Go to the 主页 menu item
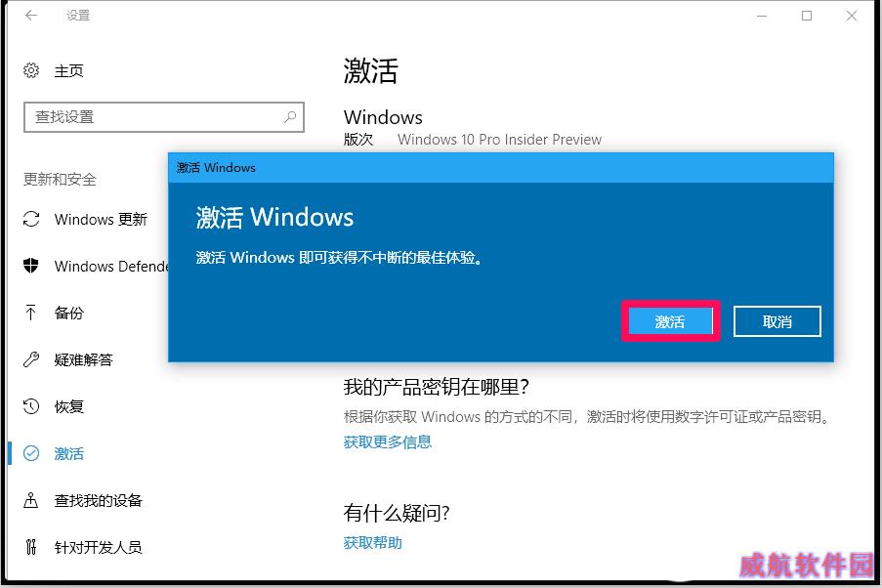This screenshot has width=882, height=588. 68,71
